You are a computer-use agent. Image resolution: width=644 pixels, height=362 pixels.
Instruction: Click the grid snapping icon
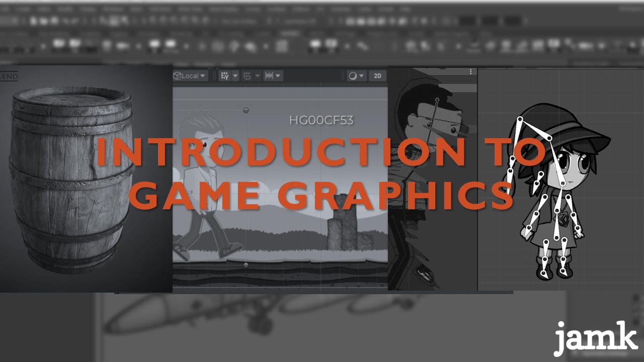247,75
